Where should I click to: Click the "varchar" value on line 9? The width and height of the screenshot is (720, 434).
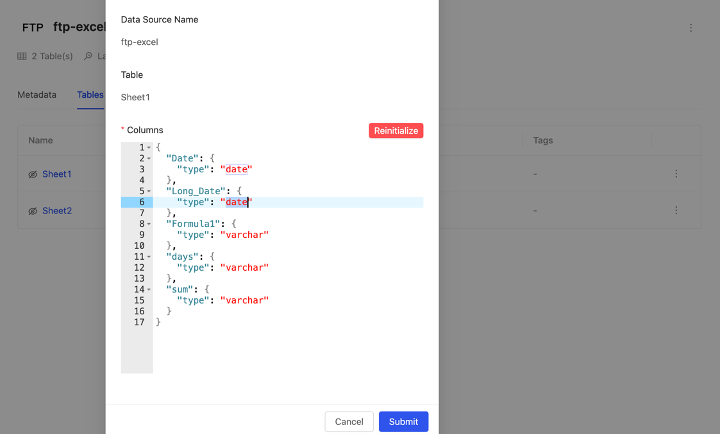click(244, 235)
